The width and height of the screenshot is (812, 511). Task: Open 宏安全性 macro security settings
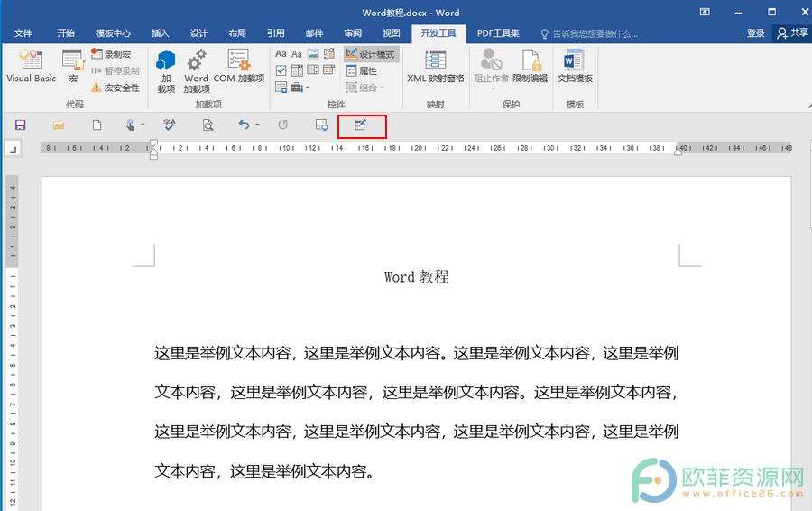[115, 88]
